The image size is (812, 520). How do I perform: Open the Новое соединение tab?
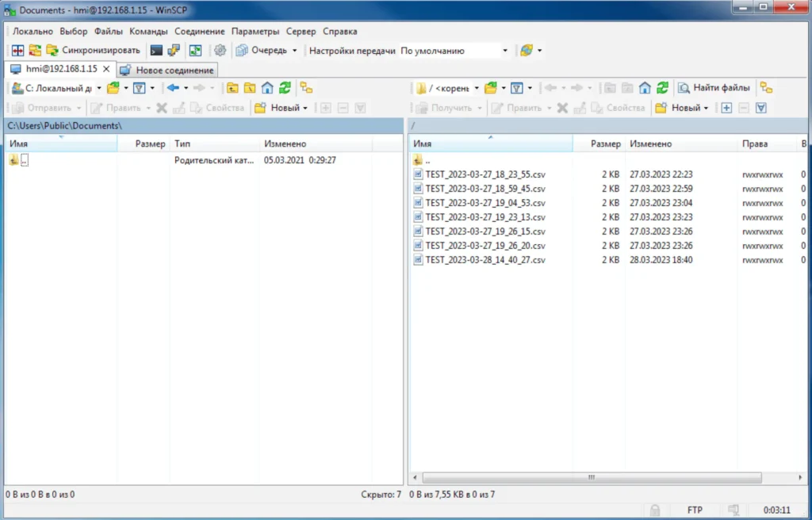(167, 70)
